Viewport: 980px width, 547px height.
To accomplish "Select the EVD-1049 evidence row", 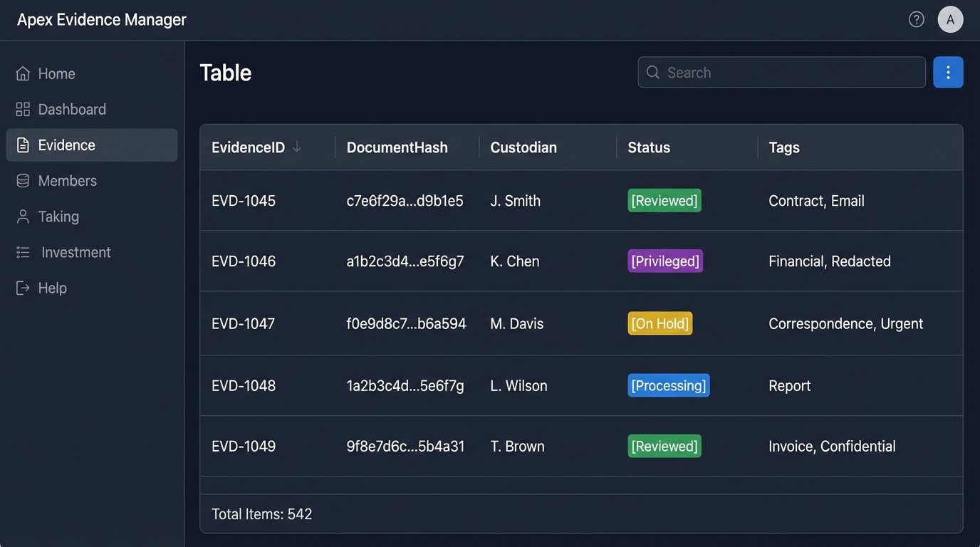I will 244,447.
